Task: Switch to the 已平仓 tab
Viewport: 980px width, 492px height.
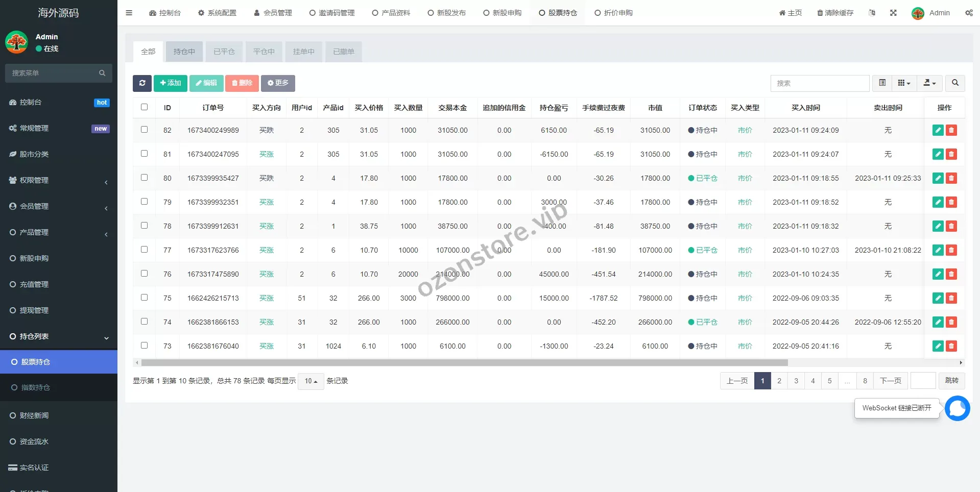Action: 224,51
